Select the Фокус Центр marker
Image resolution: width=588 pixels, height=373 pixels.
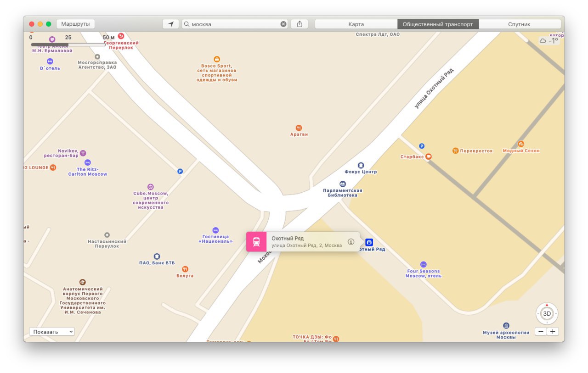click(x=361, y=165)
